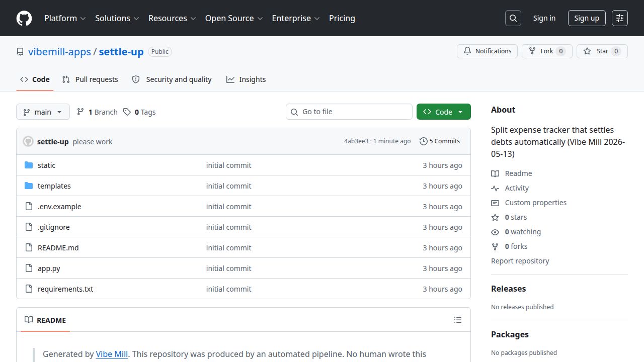Expand the Platform menu
644x362 pixels.
coord(65,18)
